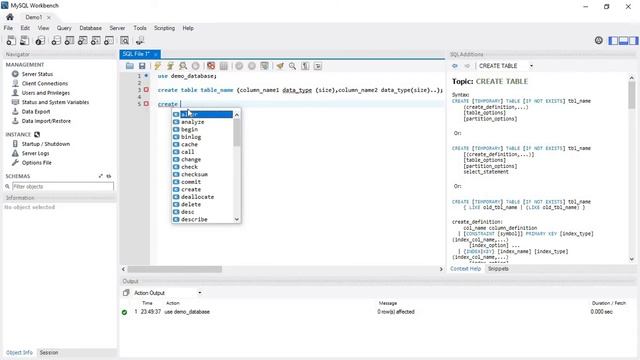This screenshot has width=640, height=360.
Task: Save the script with the floppy disk icon
Action: click(142, 66)
